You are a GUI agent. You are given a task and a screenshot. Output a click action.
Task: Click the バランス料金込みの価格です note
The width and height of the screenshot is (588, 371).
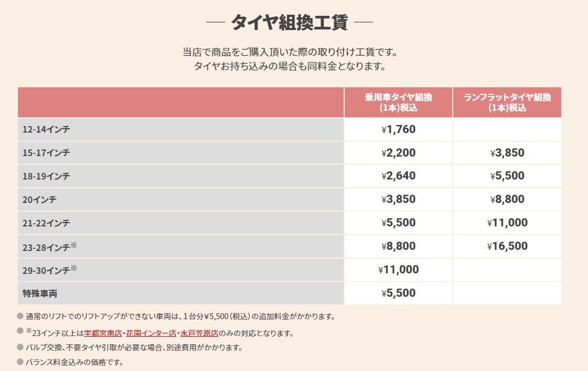[x=74, y=362]
